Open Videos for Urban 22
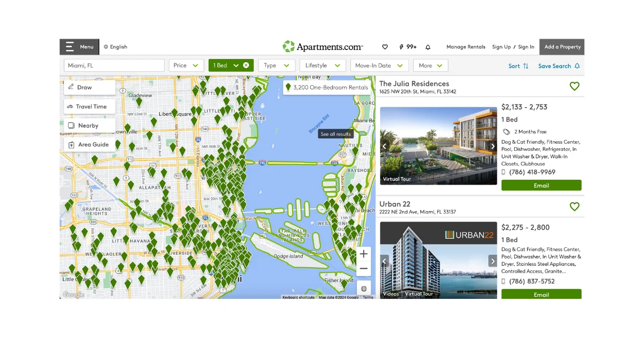The height and width of the screenshot is (338, 644). [x=391, y=294]
